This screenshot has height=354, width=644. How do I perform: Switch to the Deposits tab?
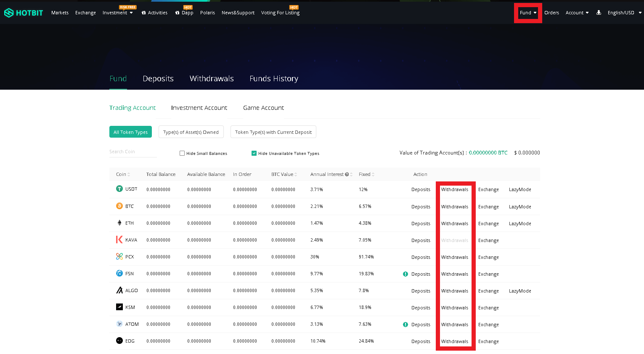coord(158,79)
